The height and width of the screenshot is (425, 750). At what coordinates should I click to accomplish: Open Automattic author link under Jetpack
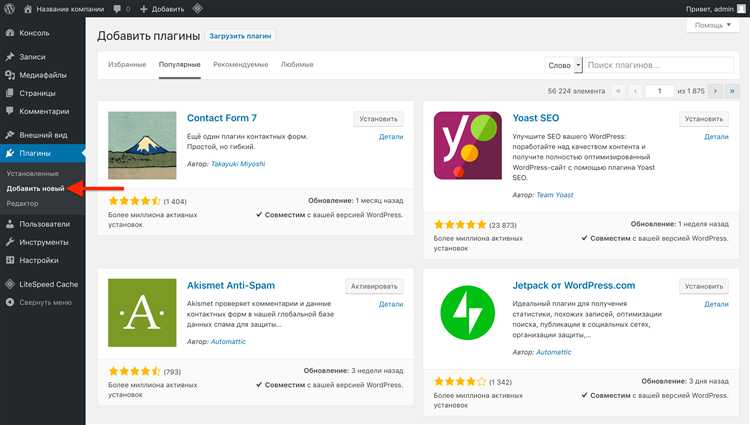(554, 352)
